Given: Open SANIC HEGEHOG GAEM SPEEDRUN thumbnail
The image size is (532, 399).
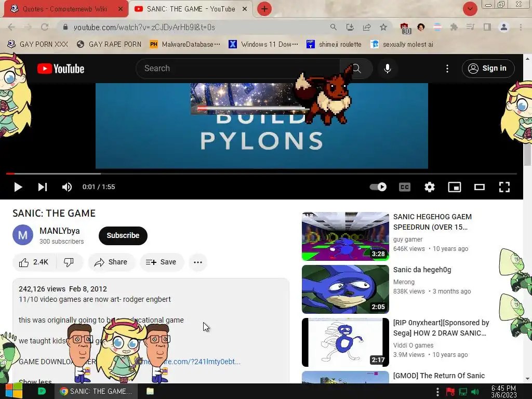Looking at the screenshot, I should coord(345,236).
